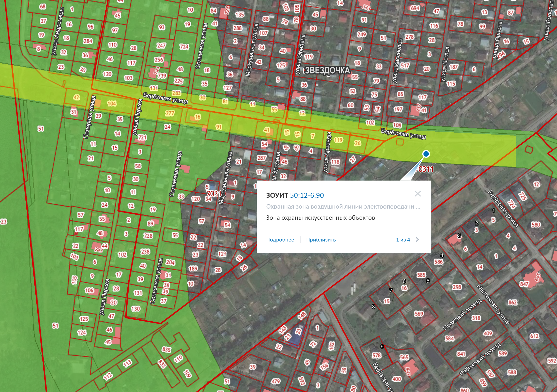
Task: Open the Подробнее details link
Action: 280,240
